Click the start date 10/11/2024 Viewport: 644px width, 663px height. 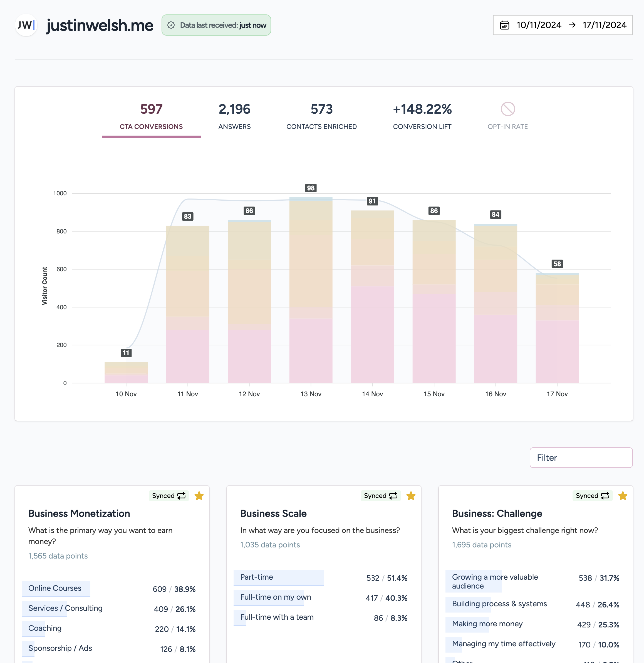point(539,25)
